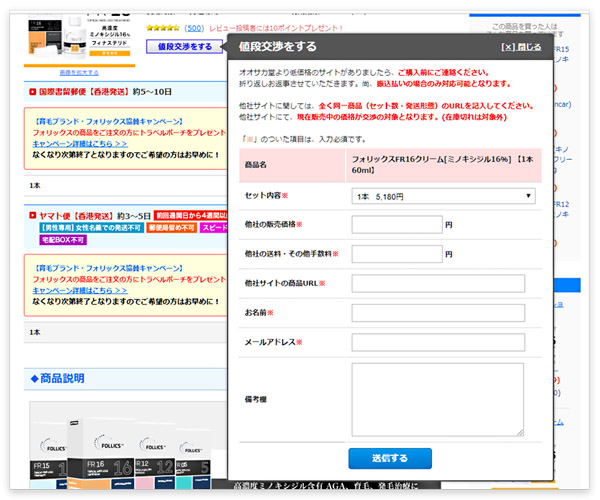
Task: Click the 他社の販売価格 input field
Action: pos(397,225)
